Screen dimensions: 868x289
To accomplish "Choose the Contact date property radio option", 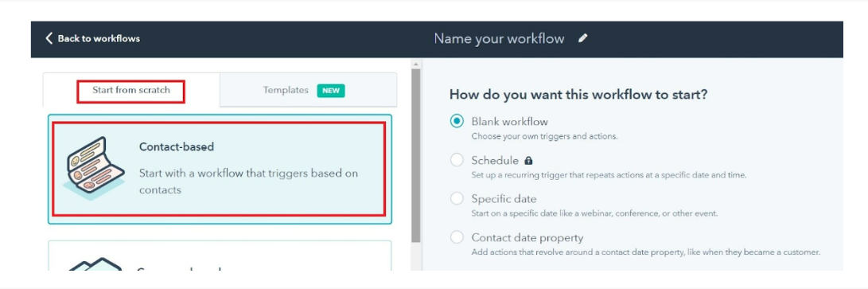I will pos(457,237).
